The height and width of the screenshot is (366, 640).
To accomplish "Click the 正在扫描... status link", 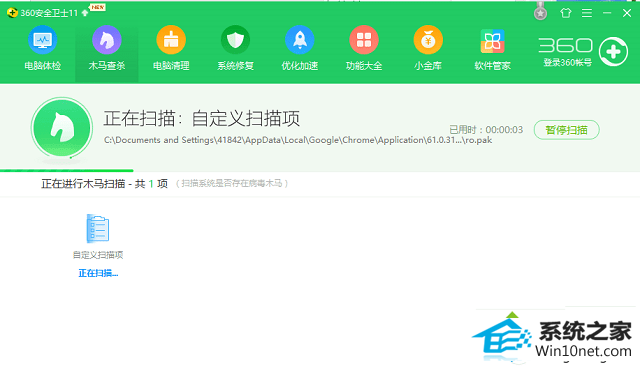I will pos(98,273).
